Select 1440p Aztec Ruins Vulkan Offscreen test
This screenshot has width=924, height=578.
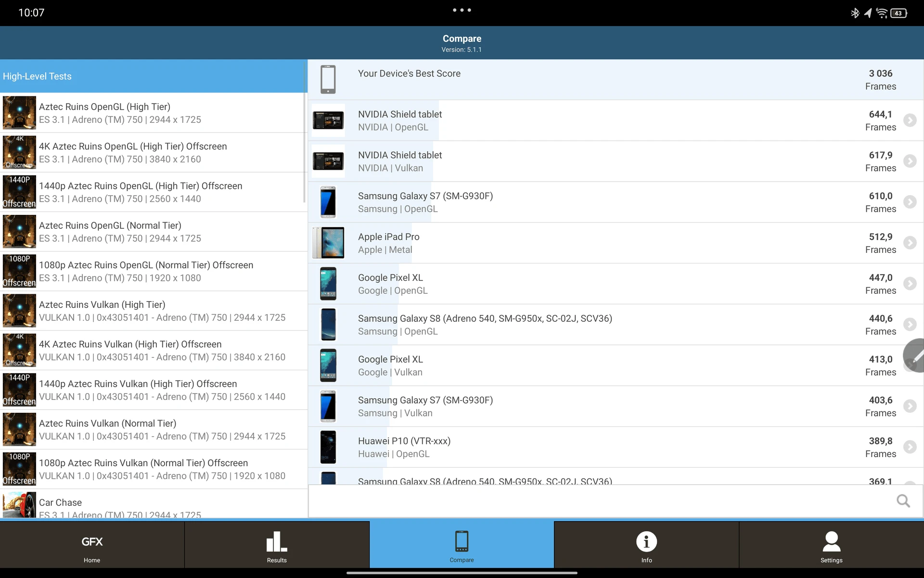click(154, 390)
